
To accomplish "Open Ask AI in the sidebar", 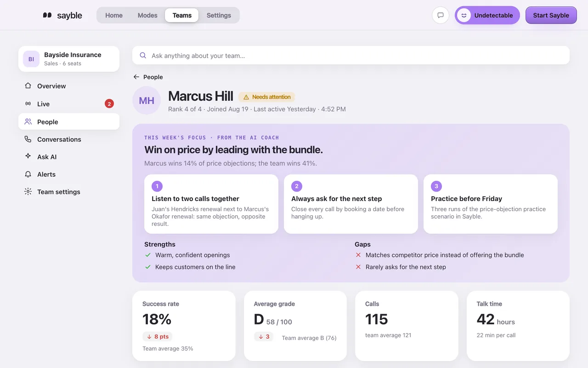I will tap(69, 157).
